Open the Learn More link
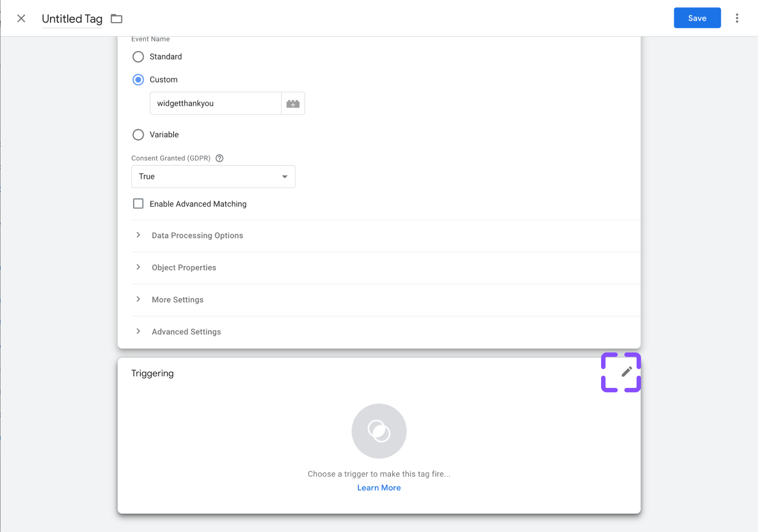758x532 pixels. (379, 488)
